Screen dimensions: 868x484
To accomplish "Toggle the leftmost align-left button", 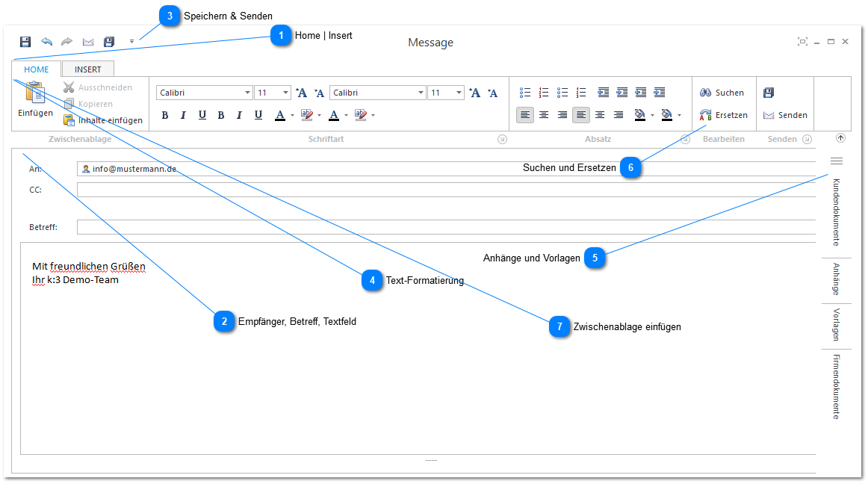I will pyautogui.click(x=525, y=115).
